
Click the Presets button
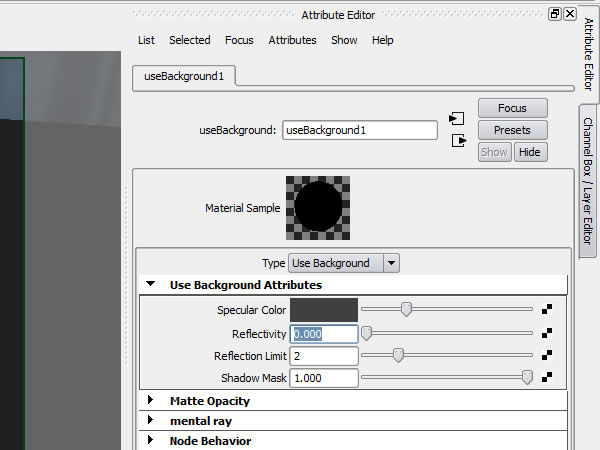tap(512, 130)
